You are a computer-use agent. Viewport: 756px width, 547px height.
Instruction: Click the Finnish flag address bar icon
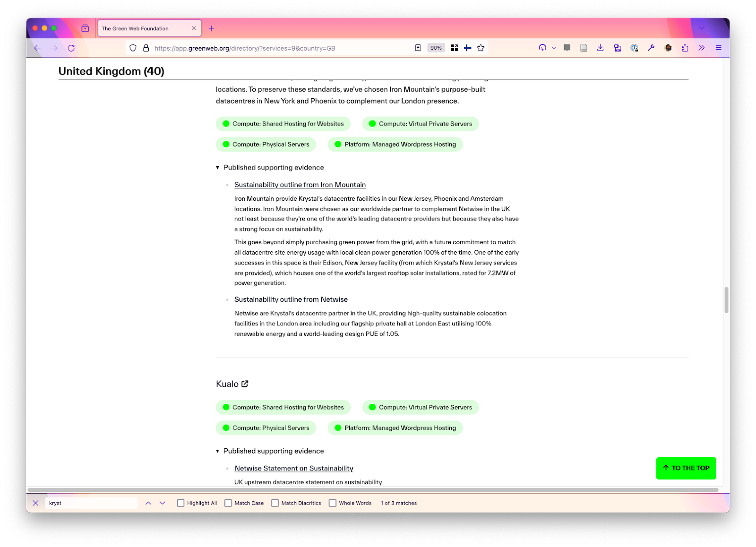[x=467, y=48]
